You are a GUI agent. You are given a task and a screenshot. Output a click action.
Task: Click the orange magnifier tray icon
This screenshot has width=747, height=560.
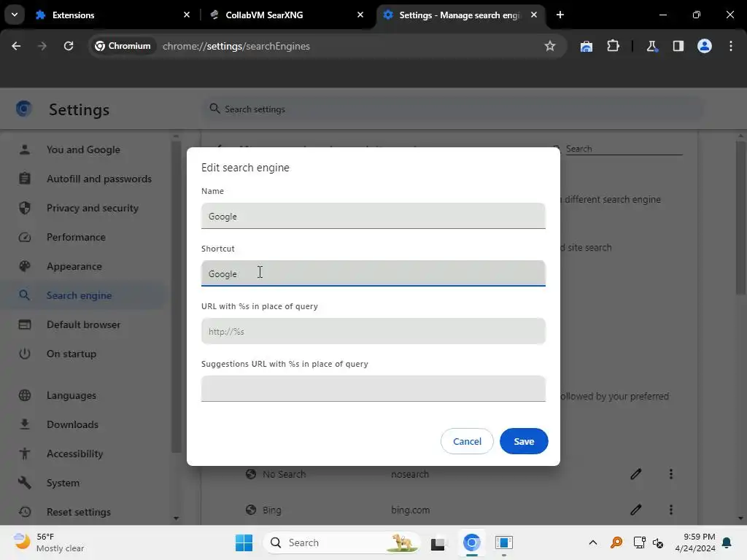[616, 542]
